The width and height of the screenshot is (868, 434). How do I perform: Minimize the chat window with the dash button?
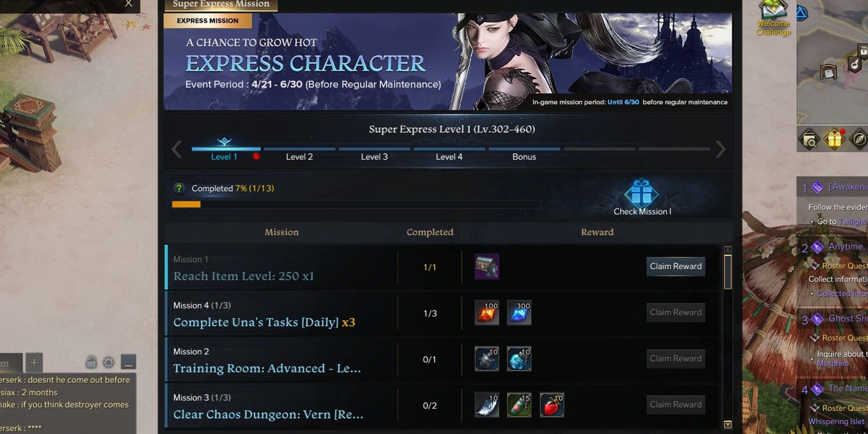(128, 362)
